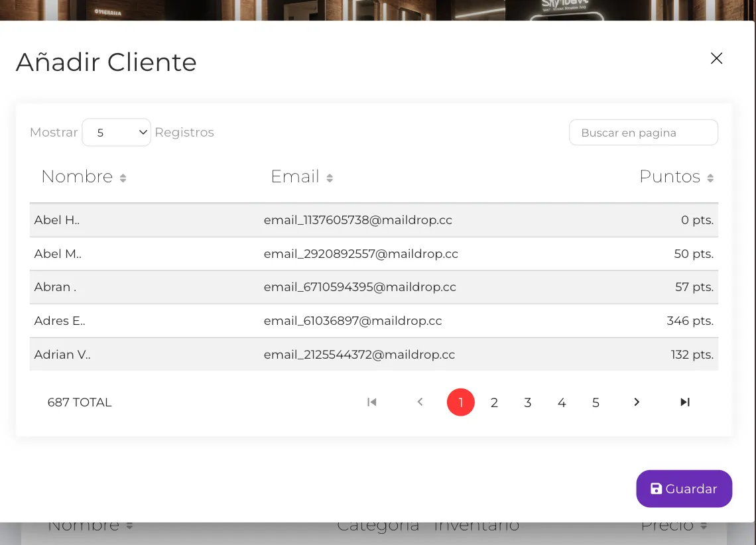756x545 pixels.
Task: Select the currently active page 1 indicator
Action: click(460, 402)
